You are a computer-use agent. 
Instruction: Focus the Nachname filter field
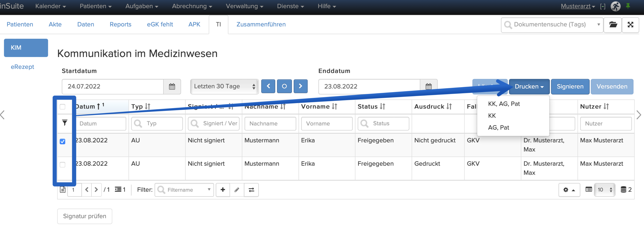270,124
